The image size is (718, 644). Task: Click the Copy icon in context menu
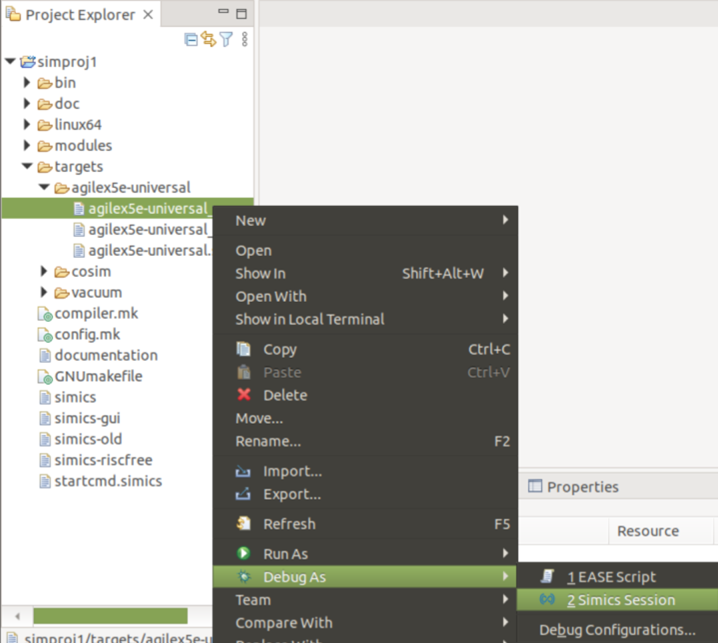coord(243,349)
